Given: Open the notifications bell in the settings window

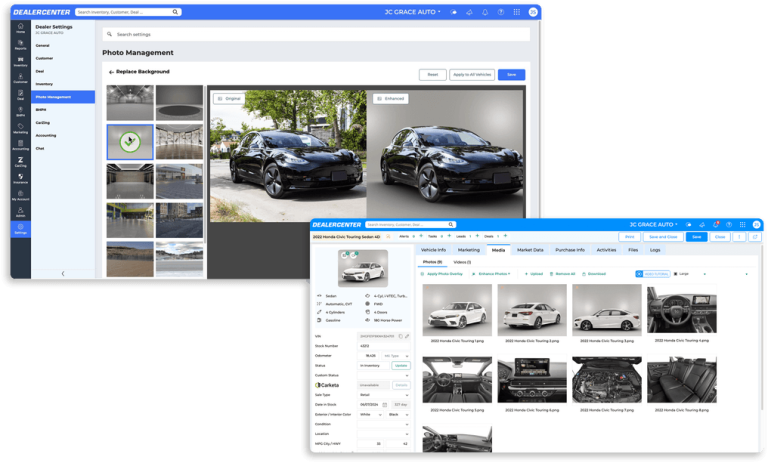Looking at the screenshot, I should [x=485, y=12].
